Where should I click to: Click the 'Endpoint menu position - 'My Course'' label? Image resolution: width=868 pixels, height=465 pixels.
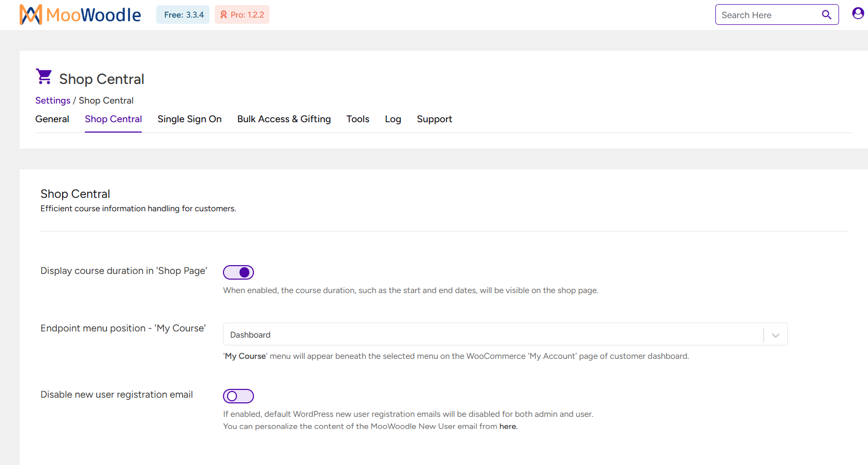point(123,328)
